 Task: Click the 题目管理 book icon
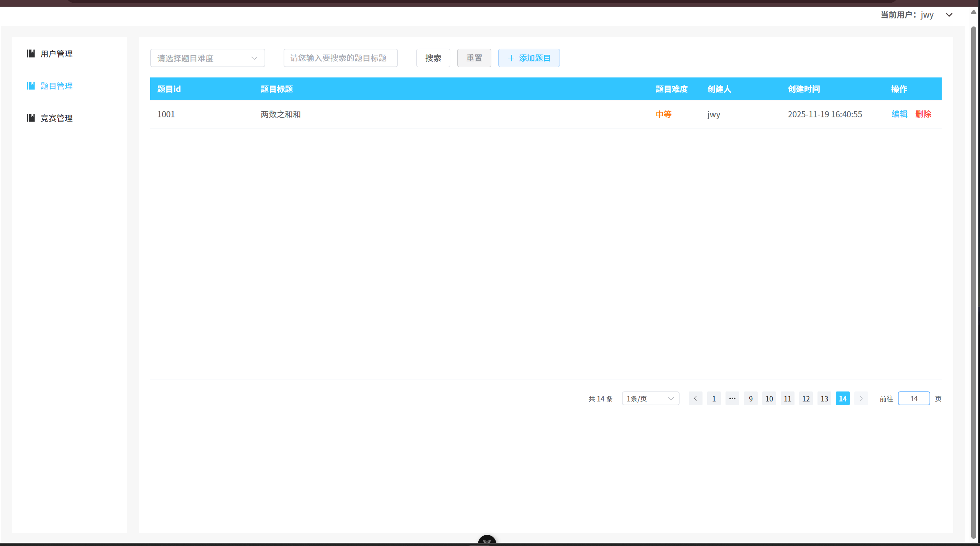31,86
